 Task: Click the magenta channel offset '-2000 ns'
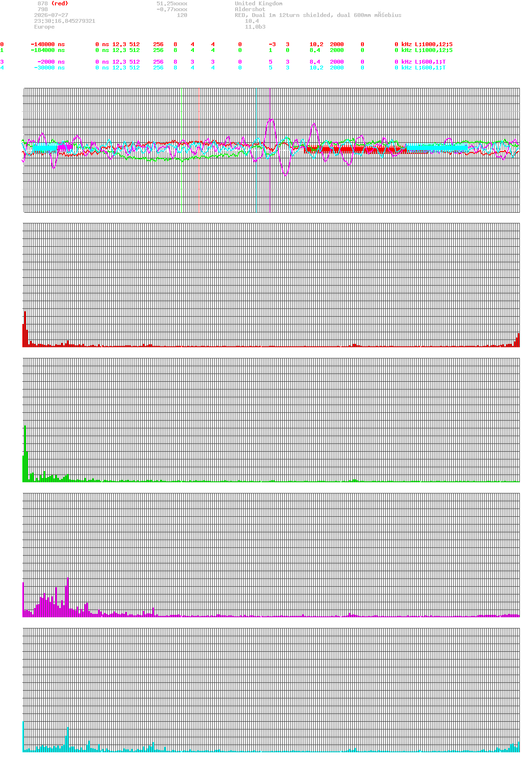[51, 62]
